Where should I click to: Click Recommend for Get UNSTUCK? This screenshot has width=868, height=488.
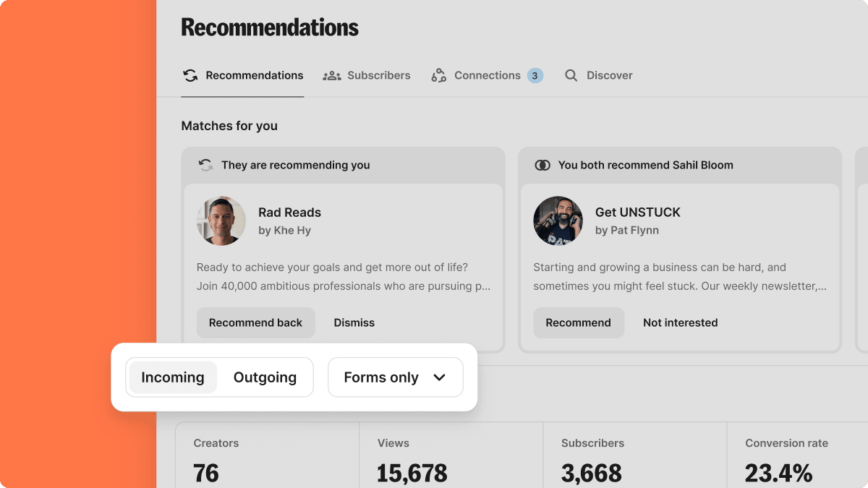[579, 322]
